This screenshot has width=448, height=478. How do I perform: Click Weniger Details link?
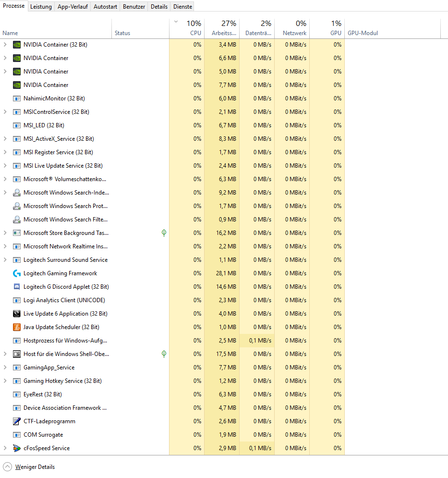[x=35, y=467]
